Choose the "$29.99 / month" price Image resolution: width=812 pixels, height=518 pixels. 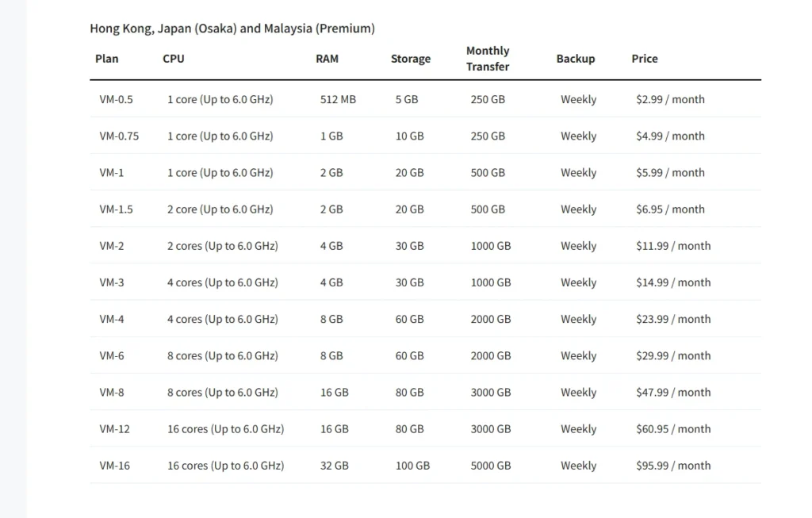pos(674,356)
